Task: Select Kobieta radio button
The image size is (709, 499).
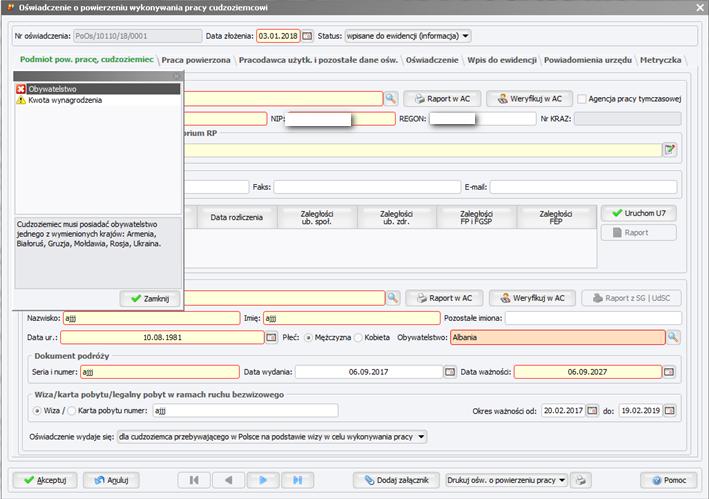Action: click(358, 338)
